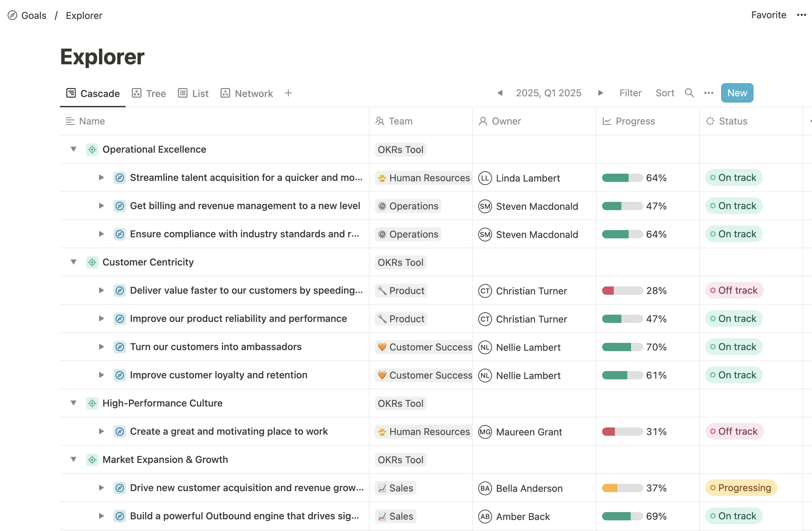Viewport: 812px width, 531px height.
Task: Click the Goals compass icon in breadcrumb
Action: tap(12, 15)
